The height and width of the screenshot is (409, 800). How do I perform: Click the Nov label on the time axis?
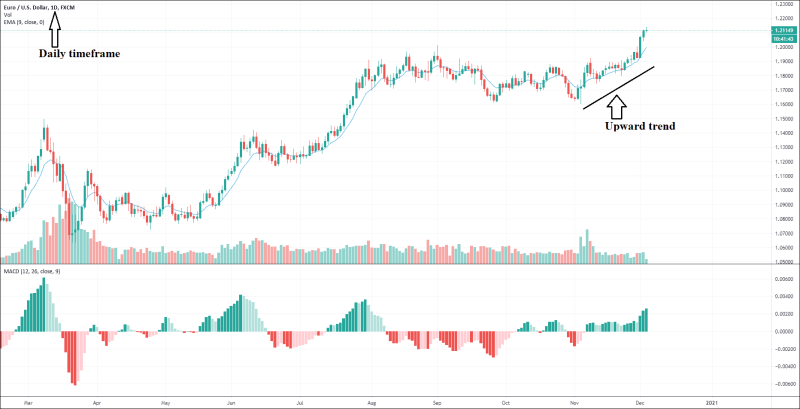coord(574,401)
